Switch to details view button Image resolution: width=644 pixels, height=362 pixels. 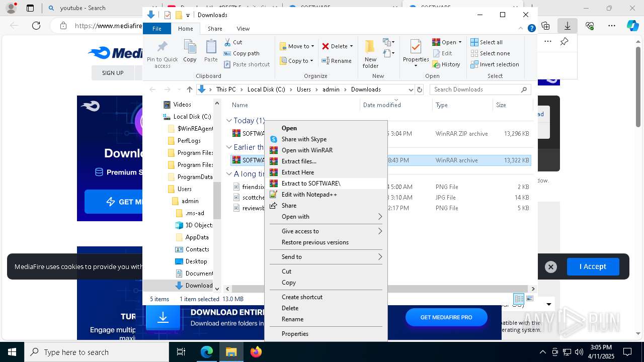(x=519, y=299)
